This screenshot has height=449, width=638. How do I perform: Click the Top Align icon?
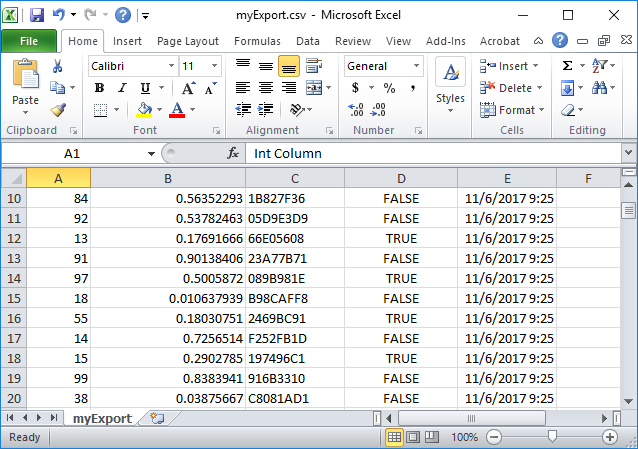point(243,66)
